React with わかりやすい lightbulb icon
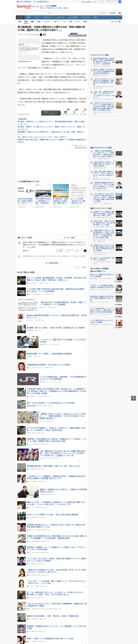The width and height of the screenshot is (138, 644). tap(74, 112)
